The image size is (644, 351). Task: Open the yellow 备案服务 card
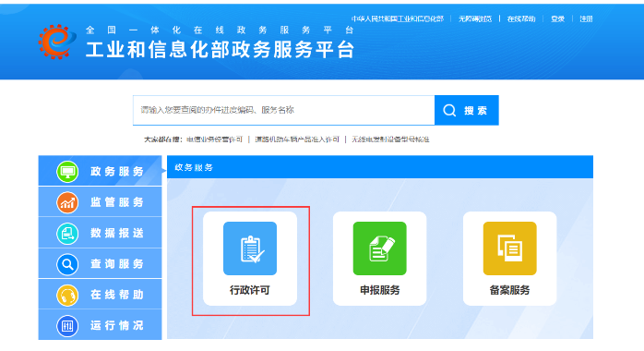click(x=509, y=259)
